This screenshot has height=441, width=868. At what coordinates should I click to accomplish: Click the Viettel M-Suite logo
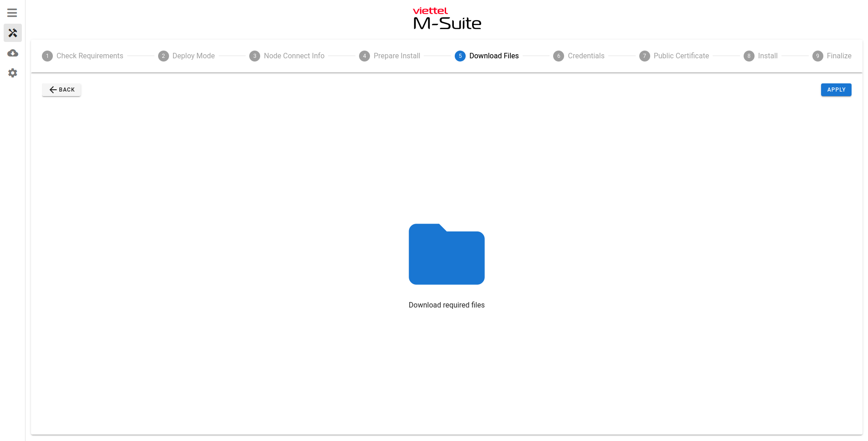(447, 18)
